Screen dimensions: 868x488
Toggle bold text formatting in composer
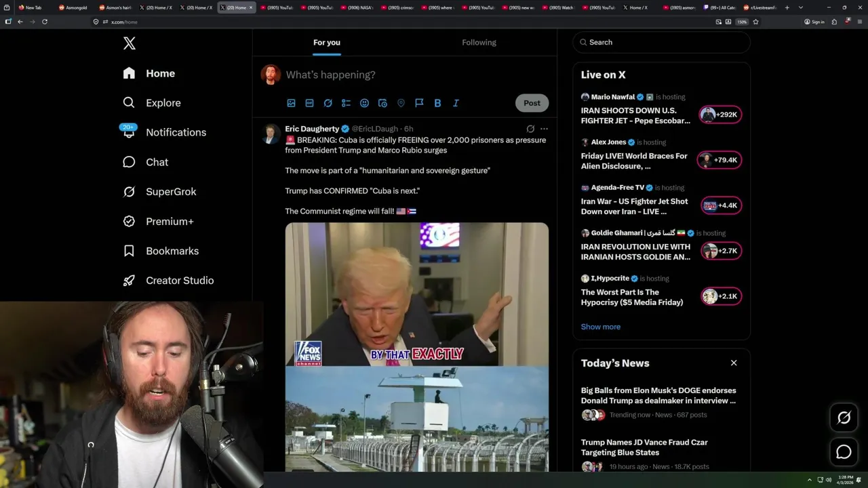pos(437,103)
